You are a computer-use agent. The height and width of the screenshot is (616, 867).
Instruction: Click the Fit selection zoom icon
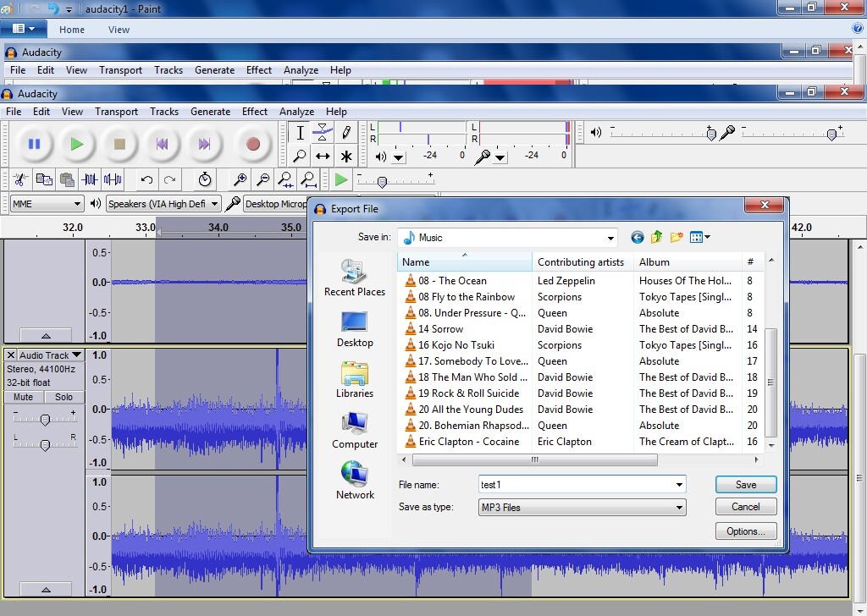tap(285, 179)
